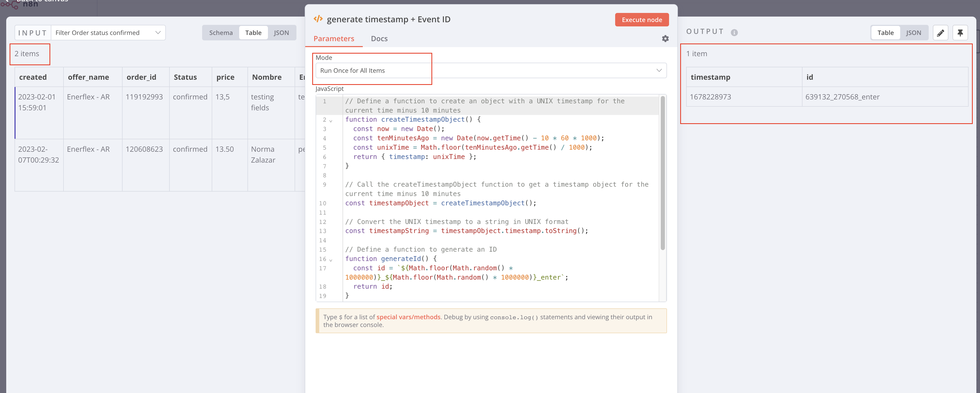Open special vars/methods link

coord(408,317)
